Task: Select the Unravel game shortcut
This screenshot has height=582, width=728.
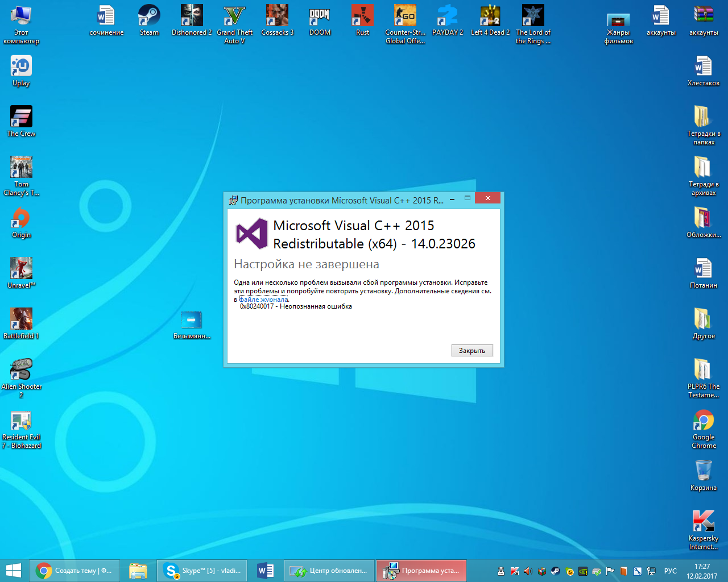Action: pyautogui.click(x=21, y=273)
